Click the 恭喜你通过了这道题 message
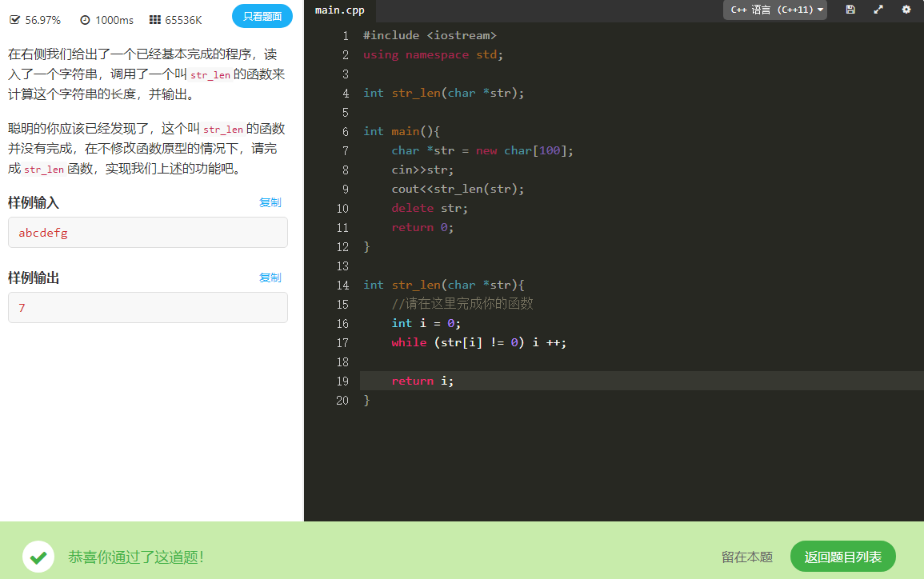This screenshot has height=579, width=924. 136,557
